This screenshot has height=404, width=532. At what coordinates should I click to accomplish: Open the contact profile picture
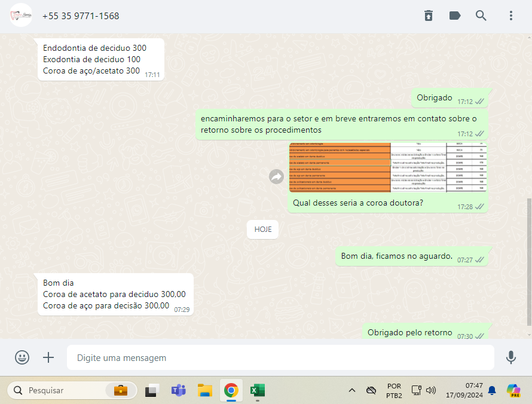(x=21, y=16)
